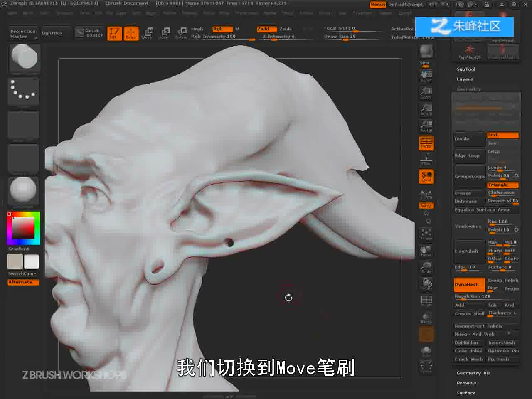Expand the Layers palette section

[465, 79]
